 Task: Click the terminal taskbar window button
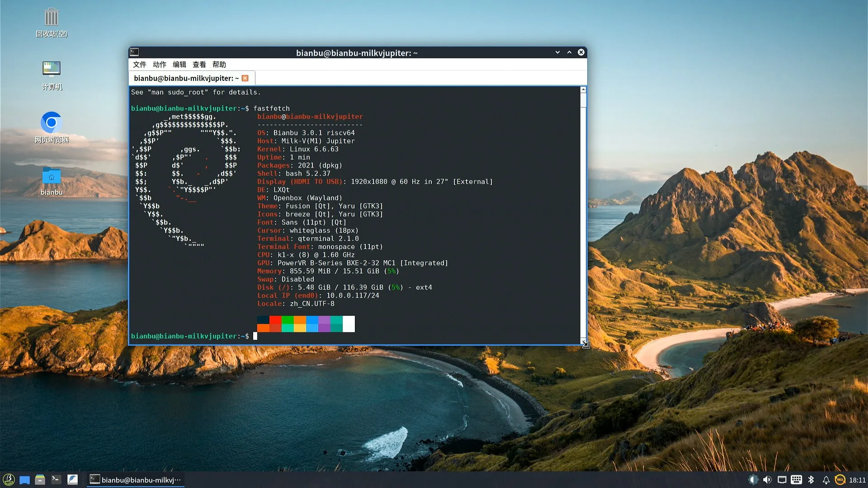click(135, 480)
